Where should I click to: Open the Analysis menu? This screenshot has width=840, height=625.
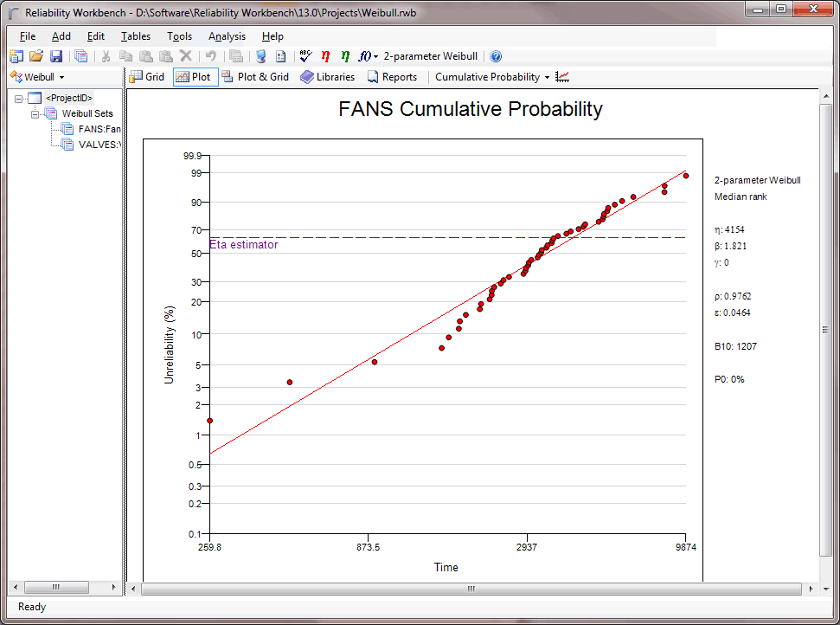click(227, 36)
